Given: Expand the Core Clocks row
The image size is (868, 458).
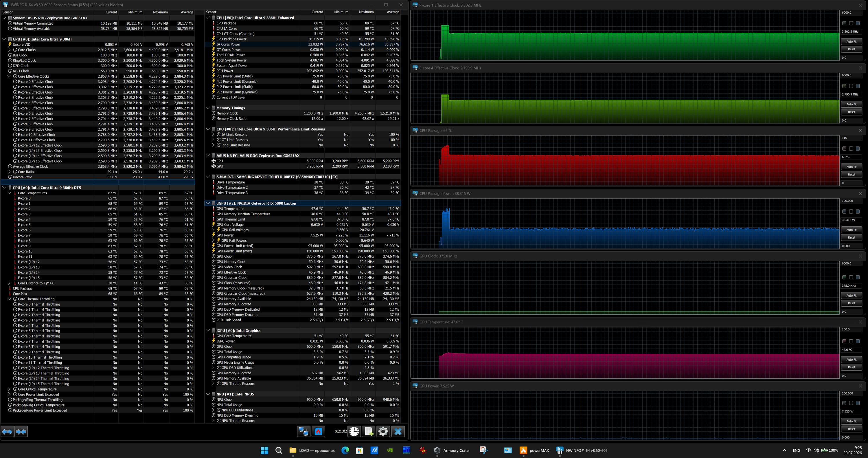Looking at the screenshot, I should point(10,50).
